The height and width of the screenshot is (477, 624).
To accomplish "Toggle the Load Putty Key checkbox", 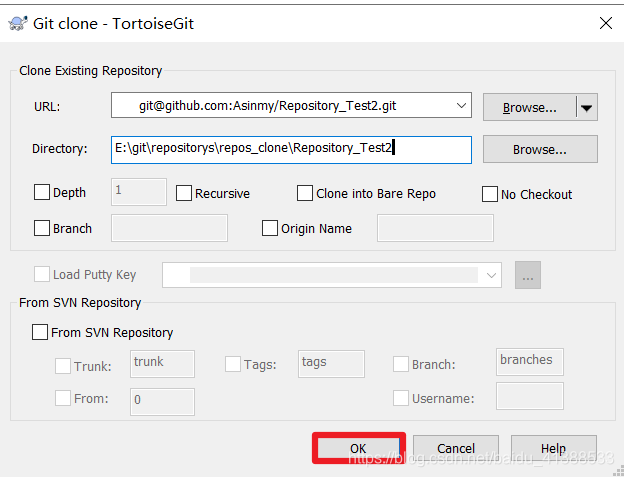I will (x=42, y=274).
